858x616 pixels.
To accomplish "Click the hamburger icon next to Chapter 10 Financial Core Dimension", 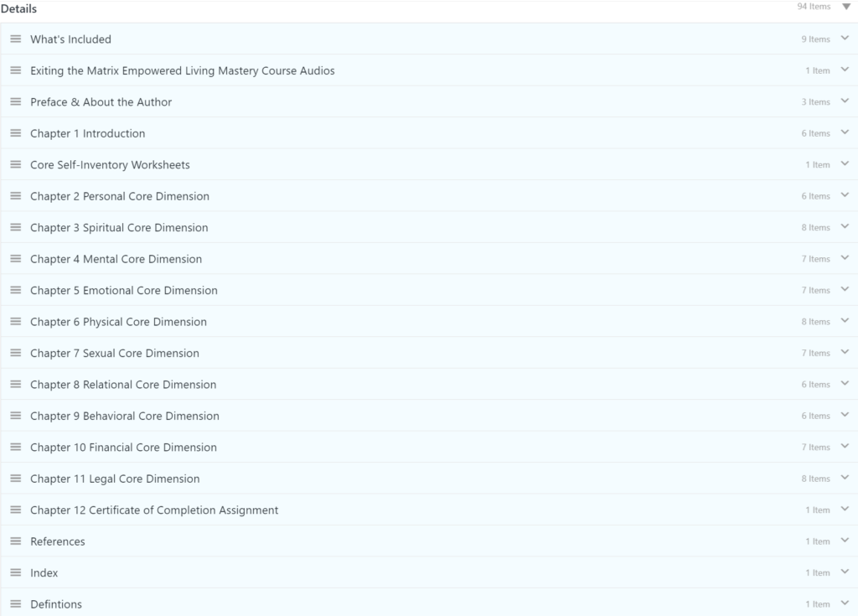I will pyautogui.click(x=16, y=448).
